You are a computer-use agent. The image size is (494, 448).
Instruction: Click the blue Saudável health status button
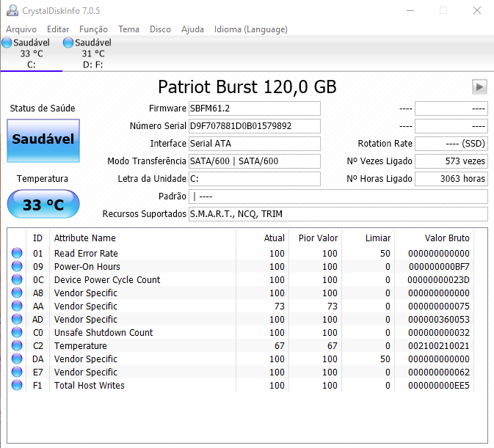(x=43, y=141)
